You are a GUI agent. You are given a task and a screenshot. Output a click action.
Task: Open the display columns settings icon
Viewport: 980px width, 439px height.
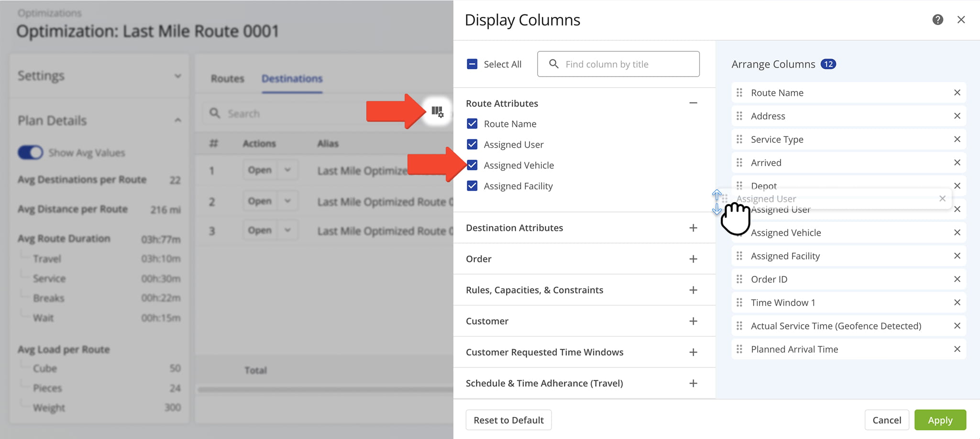coord(437,112)
